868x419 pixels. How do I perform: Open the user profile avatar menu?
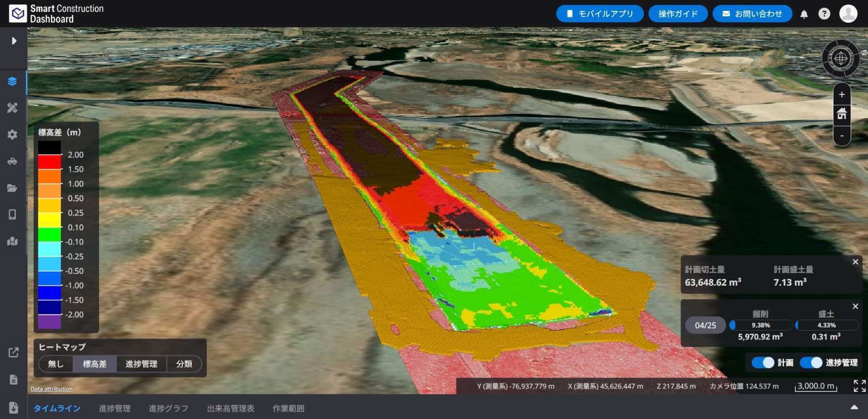[x=848, y=14]
